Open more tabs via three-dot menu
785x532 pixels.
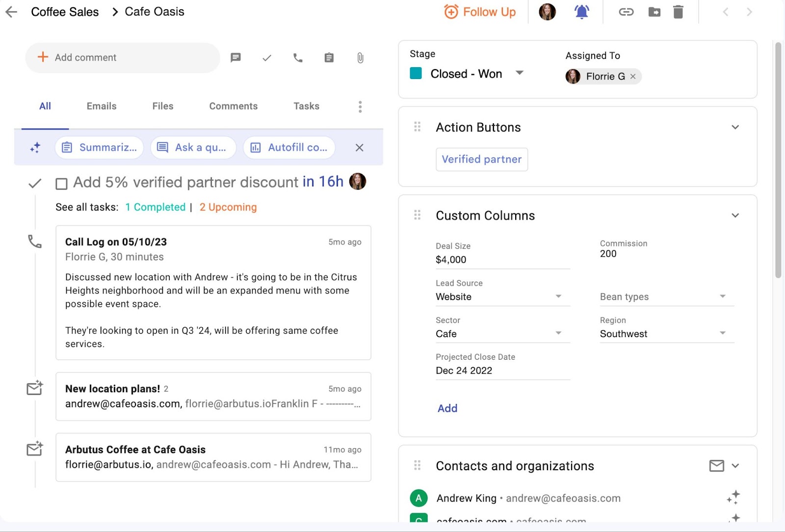click(360, 106)
